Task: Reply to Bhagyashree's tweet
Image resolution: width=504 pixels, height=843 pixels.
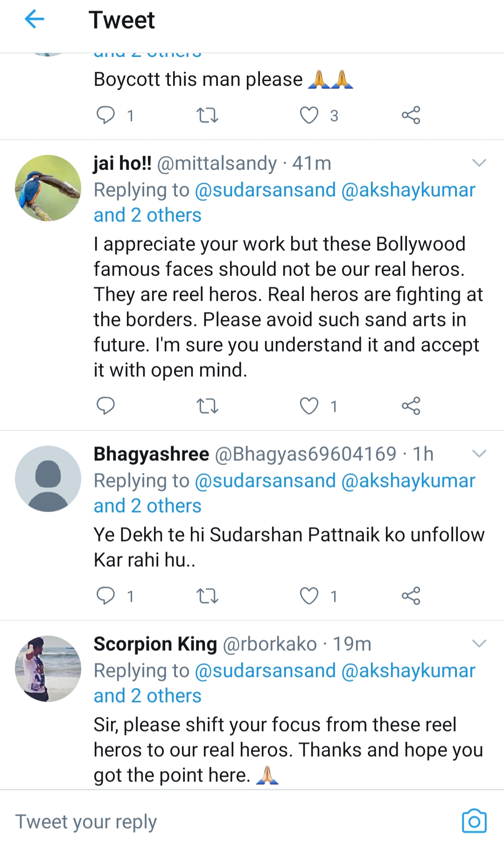Action: [x=105, y=596]
